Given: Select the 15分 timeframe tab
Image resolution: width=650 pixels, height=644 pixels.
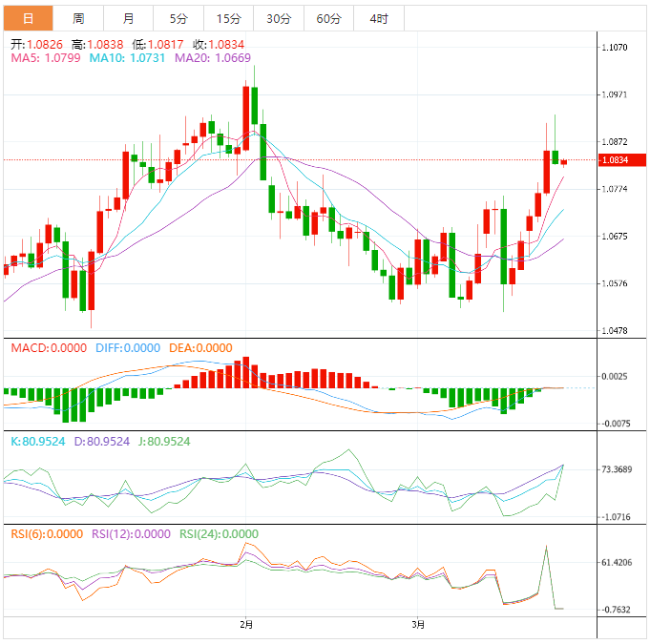Looking at the screenshot, I should [x=228, y=18].
